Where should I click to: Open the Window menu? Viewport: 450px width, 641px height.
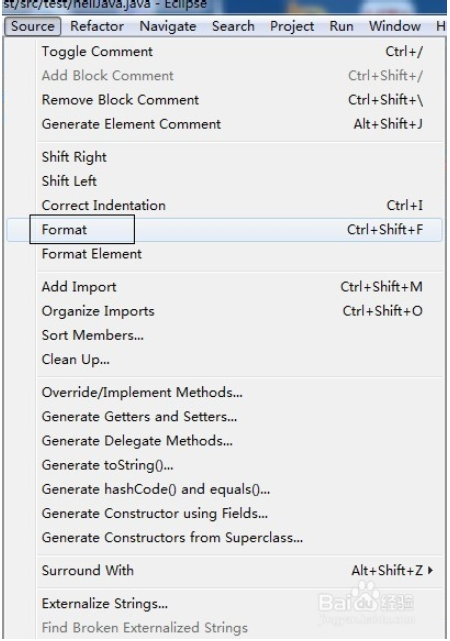point(395,26)
